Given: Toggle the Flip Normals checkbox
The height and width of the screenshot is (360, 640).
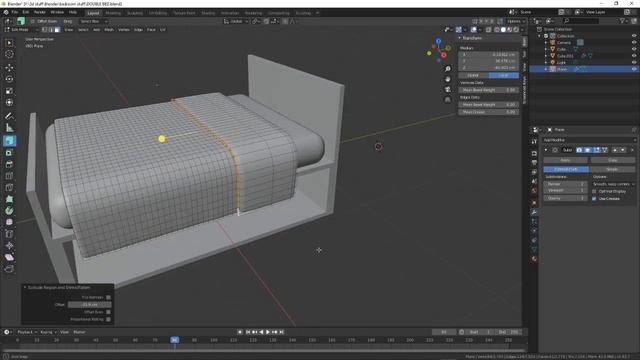Looking at the screenshot, I should coord(108,297).
